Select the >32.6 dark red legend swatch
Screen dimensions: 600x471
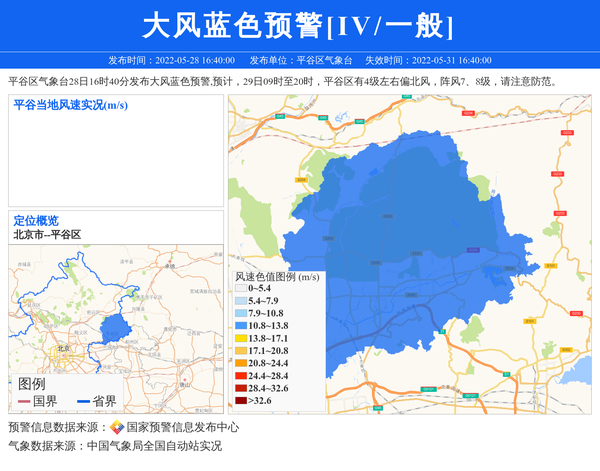[240, 401]
